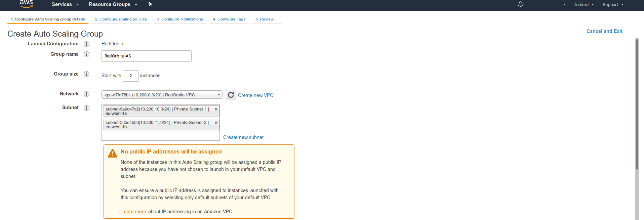Click the AWS logo home icon
Image resolution: width=644 pixels, height=220 pixels.
[x=26, y=4]
